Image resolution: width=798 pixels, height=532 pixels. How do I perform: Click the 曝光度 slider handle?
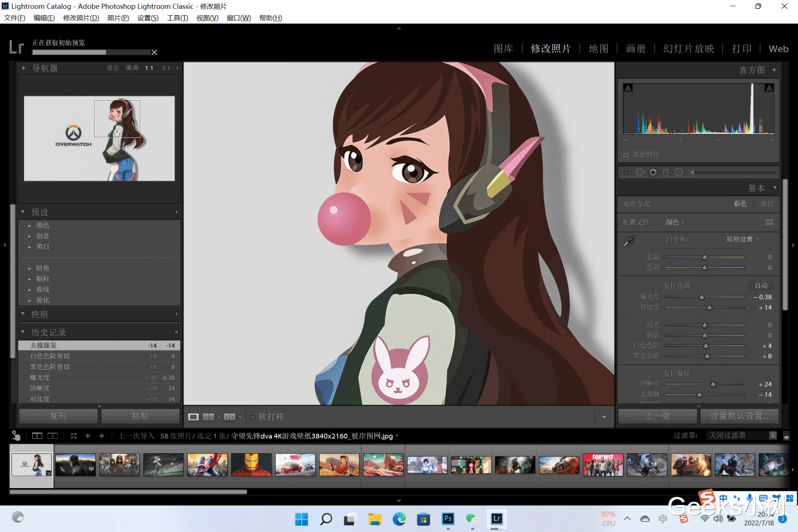702,297
